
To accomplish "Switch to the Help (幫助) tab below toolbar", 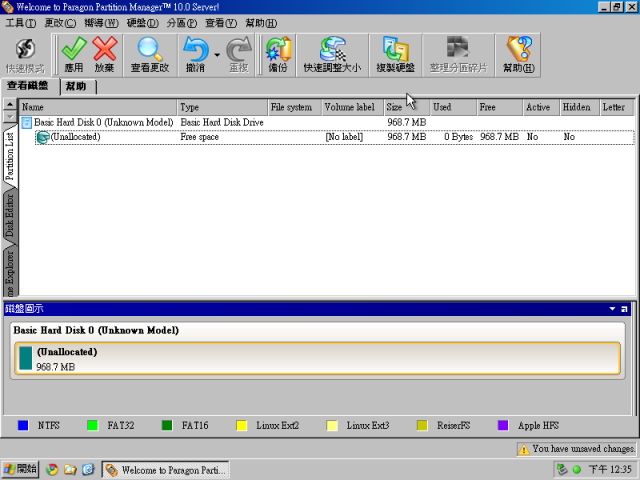I will pyautogui.click(x=78, y=87).
